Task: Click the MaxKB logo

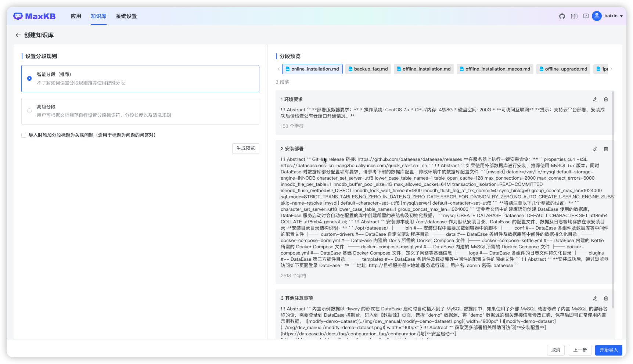Action: (x=34, y=16)
